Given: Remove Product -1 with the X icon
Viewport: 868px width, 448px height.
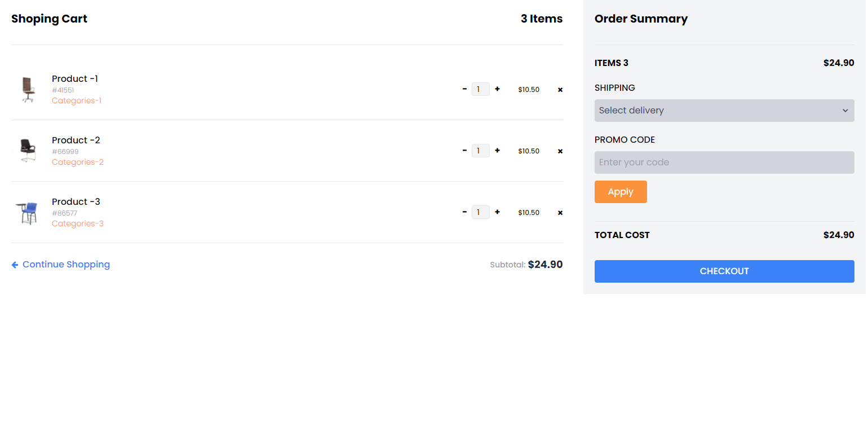Looking at the screenshot, I should pos(560,89).
